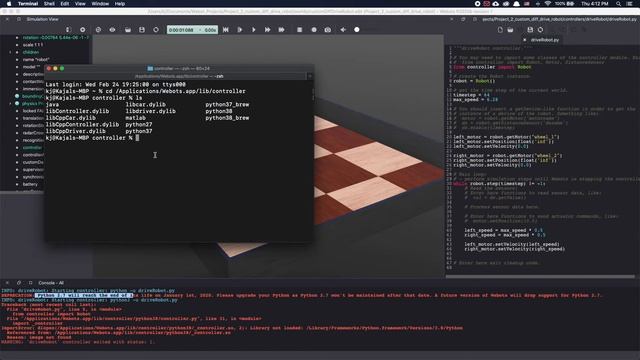The image size is (640, 360).
Task: Open the Apple menu
Action: [x=9, y=4]
